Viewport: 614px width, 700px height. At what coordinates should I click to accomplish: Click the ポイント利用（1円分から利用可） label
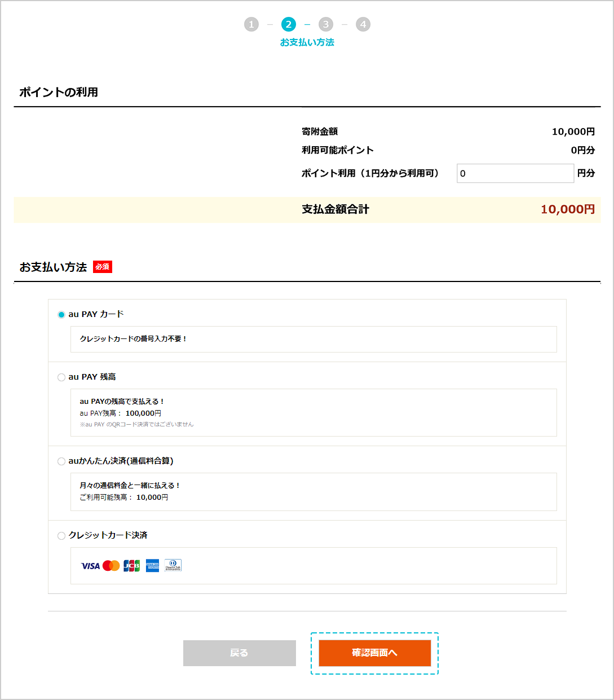370,173
